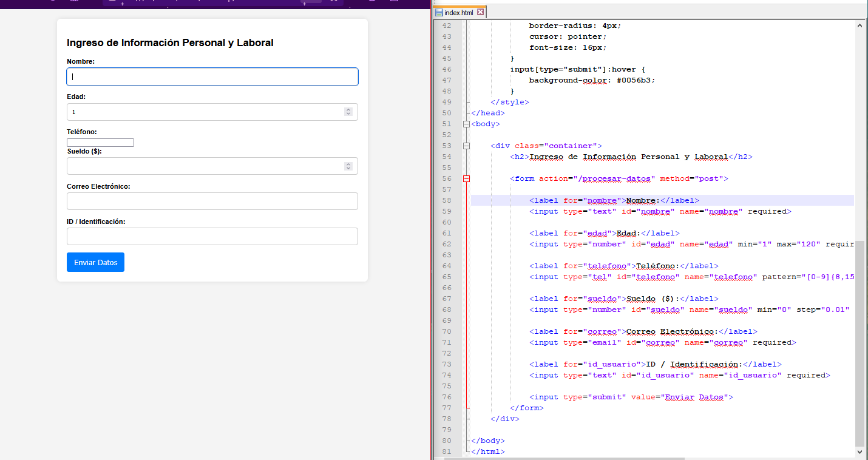The height and width of the screenshot is (460, 868).
Task: Click the Correo Electrónico field
Action: (x=212, y=201)
